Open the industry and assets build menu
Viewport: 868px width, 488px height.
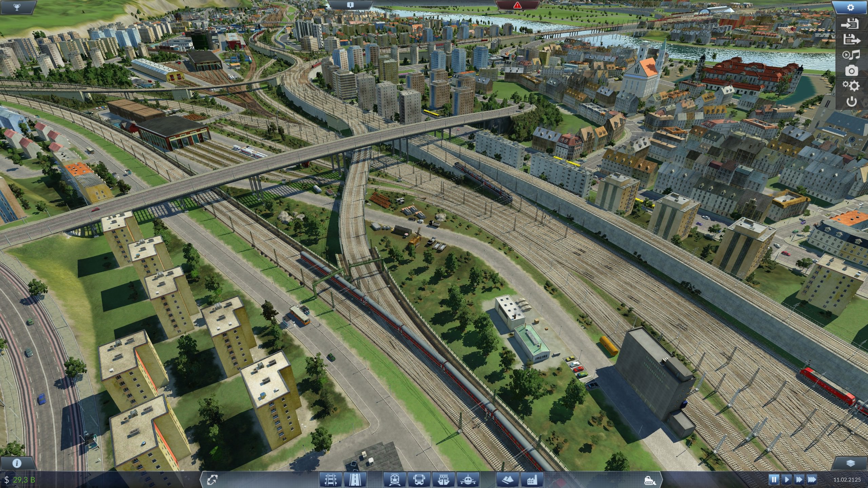533,480
